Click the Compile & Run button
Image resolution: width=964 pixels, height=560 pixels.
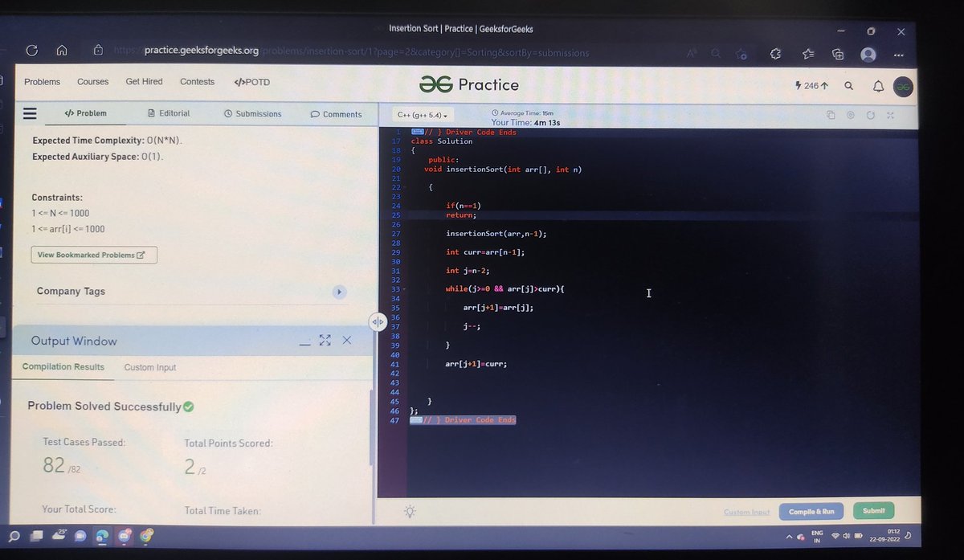pos(811,511)
